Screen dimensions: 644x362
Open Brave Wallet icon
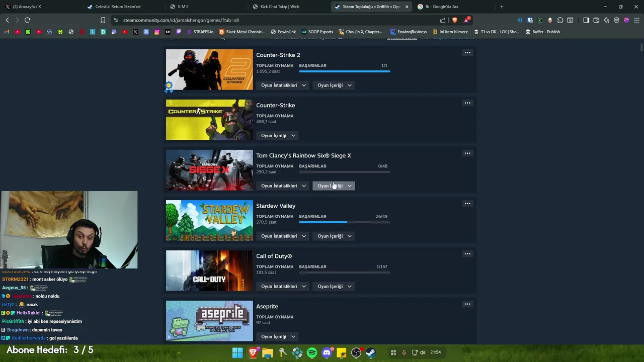(x=596, y=20)
